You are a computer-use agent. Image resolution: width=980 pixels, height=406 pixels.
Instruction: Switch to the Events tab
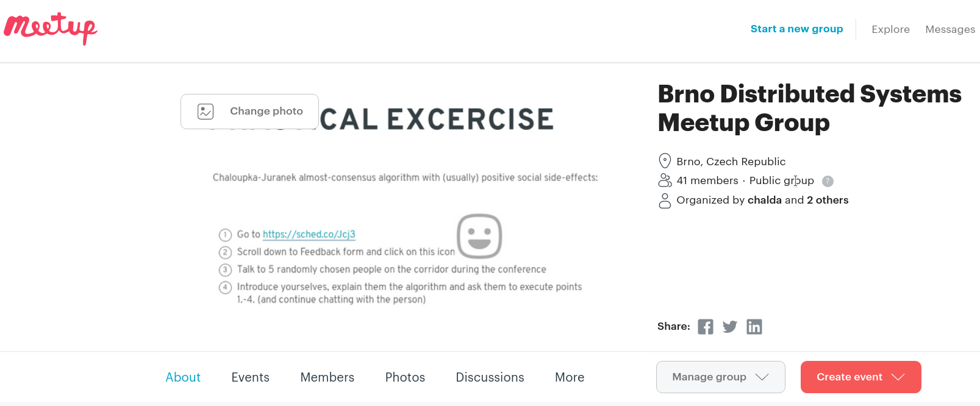(x=250, y=377)
